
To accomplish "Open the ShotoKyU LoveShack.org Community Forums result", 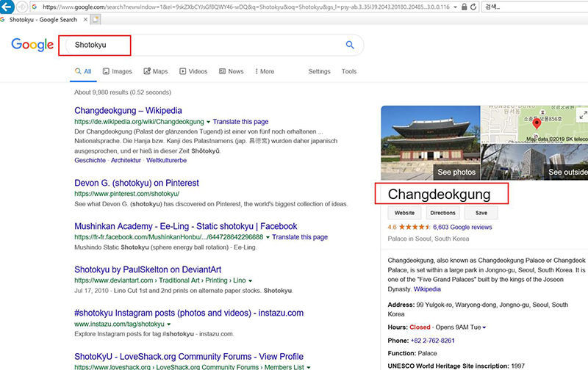I will tap(189, 356).
